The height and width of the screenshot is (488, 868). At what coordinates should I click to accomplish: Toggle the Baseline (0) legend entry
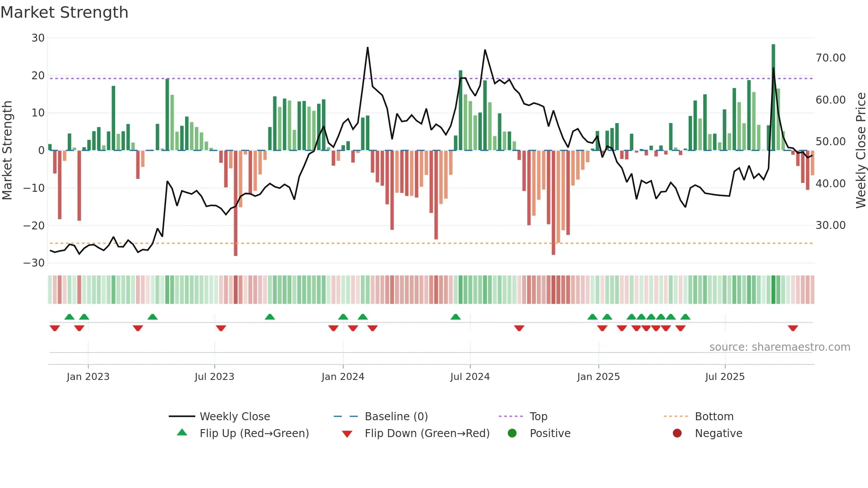click(x=396, y=417)
